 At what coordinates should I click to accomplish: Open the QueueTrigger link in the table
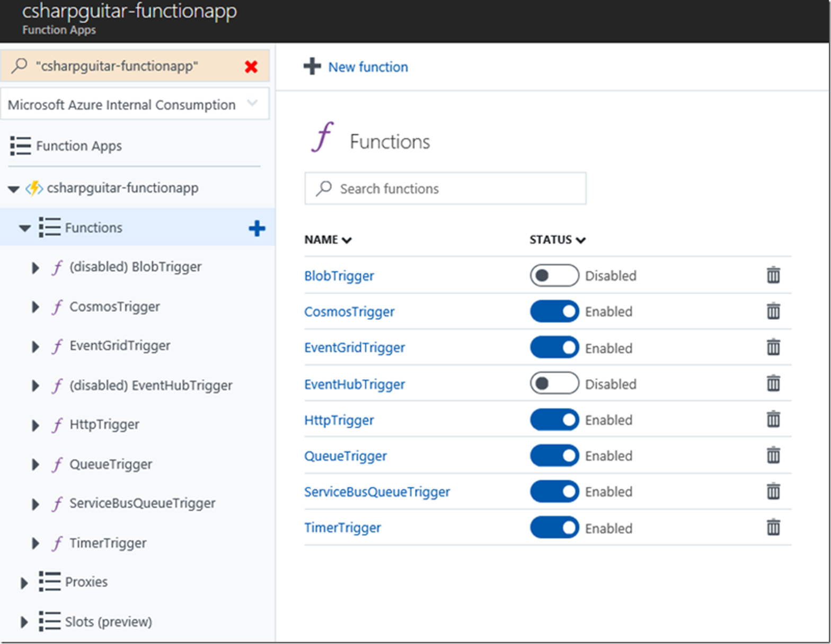[x=346, y=456]
